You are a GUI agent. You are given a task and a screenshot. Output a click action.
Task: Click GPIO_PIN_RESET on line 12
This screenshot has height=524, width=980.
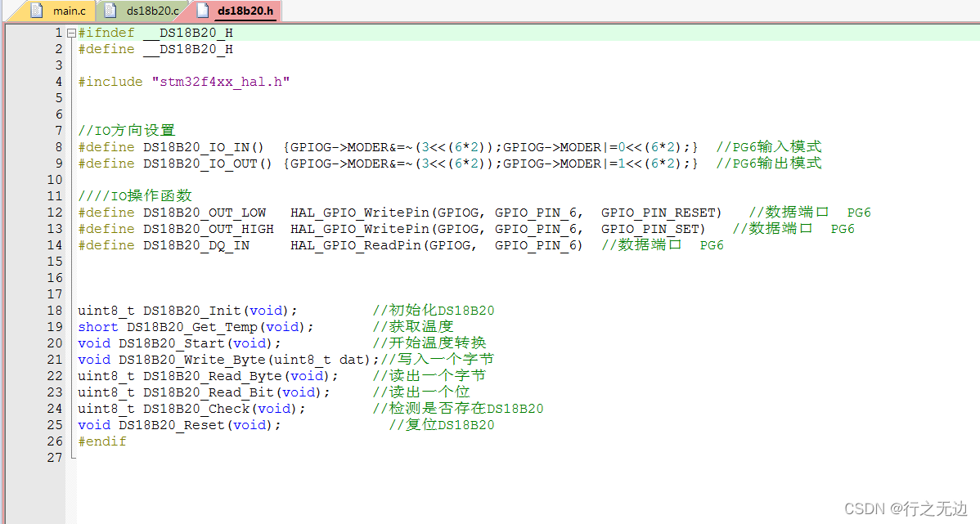point(658,213)
